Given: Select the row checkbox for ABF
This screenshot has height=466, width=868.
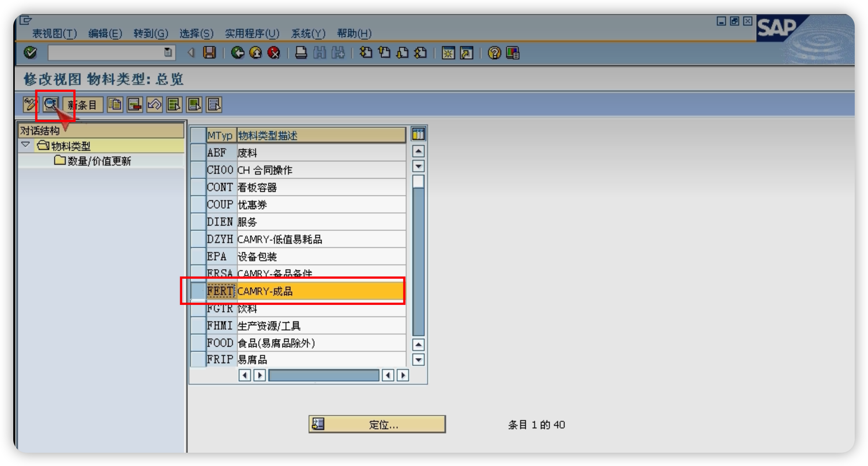Looking at the screenshot, I should [x=198, y=152].
